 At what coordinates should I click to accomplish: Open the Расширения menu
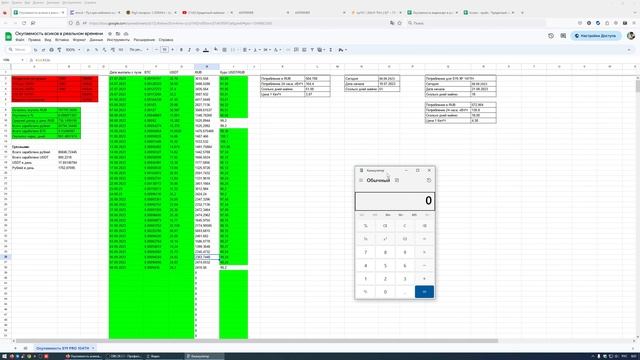(x=144, y=40)
